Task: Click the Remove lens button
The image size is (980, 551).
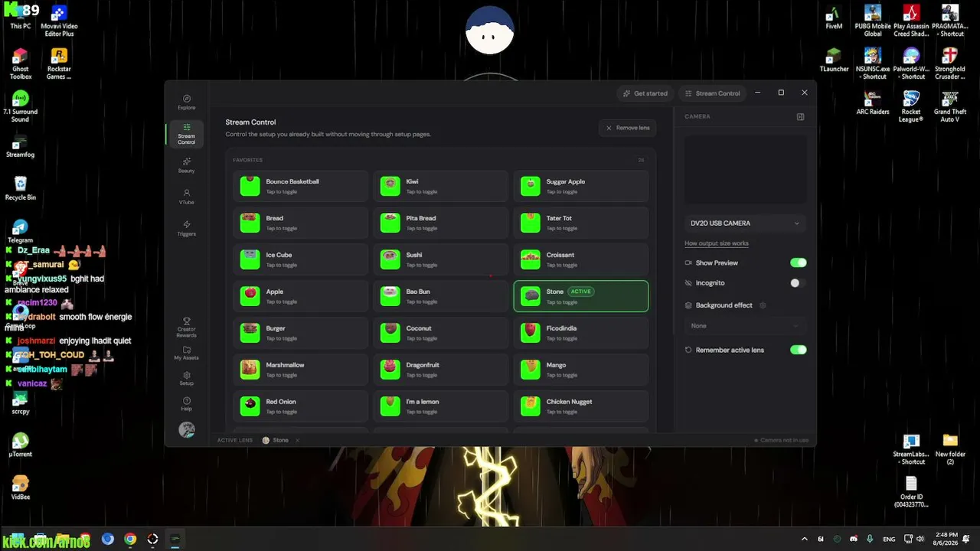Action: [x=628, y=128]
